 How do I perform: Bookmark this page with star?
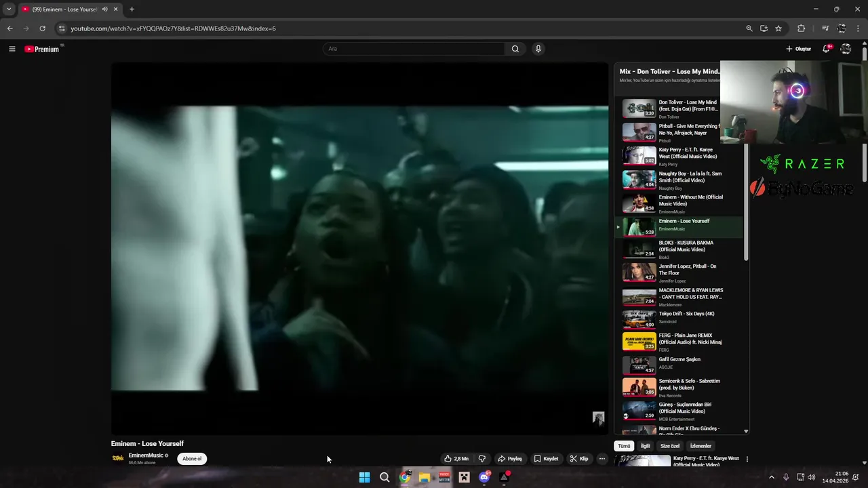tap(778, 28)
